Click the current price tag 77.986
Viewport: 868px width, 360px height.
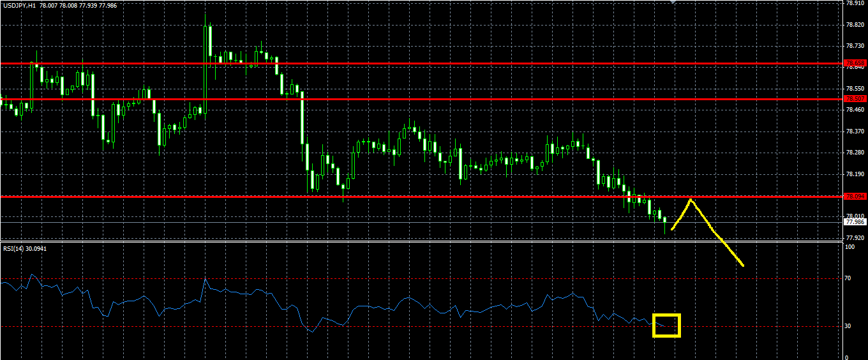click(855, 222)
